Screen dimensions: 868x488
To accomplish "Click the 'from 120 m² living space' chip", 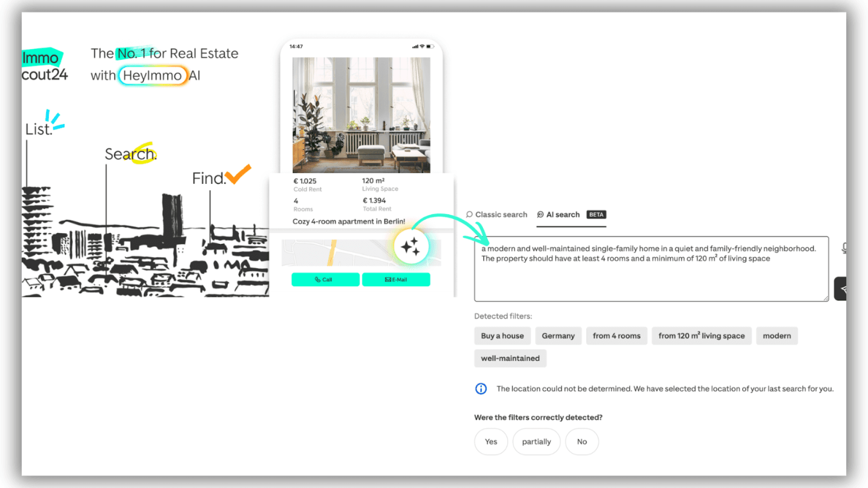I will 701,336.
